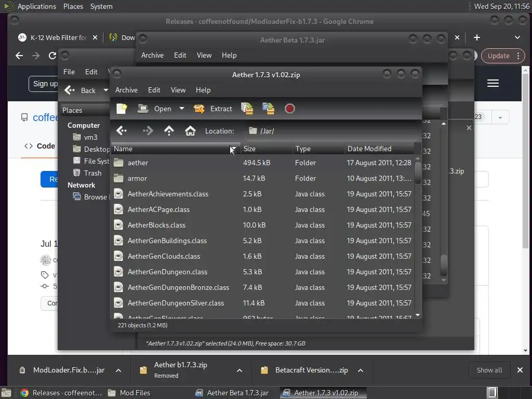Close the K-12 Web Filter tab
The image size is (532, 399).
(95, 37)
